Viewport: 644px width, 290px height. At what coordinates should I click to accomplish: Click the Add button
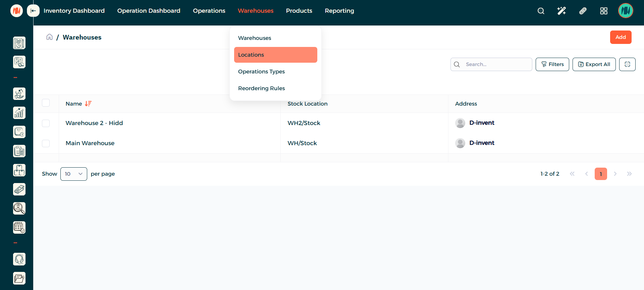click(621, 37)
